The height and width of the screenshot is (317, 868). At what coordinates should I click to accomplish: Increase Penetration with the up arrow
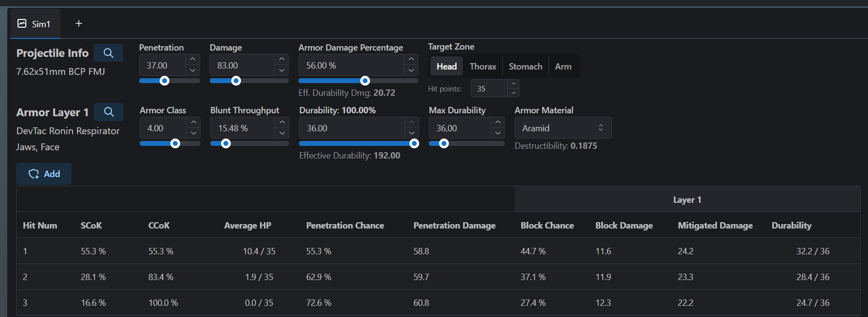tap(193, 59)
